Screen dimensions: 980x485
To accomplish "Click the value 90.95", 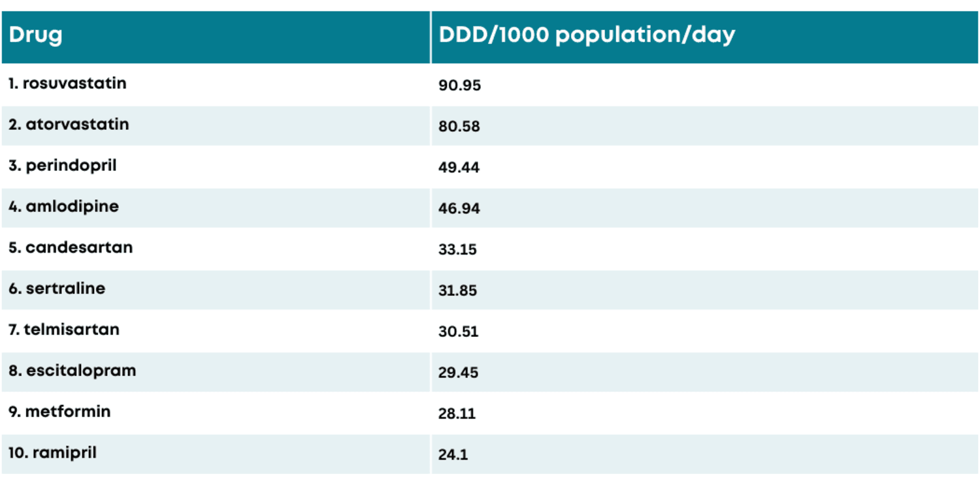I will 459,86.
